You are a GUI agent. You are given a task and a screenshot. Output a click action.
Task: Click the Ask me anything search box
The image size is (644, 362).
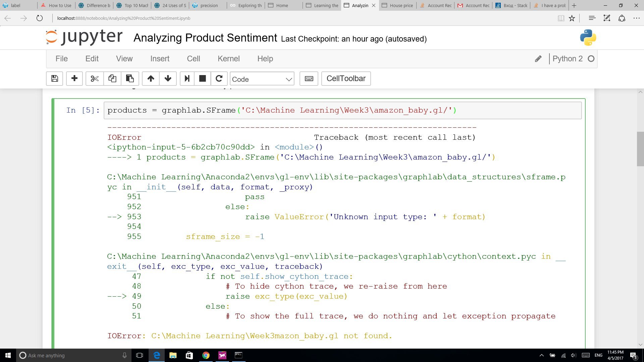click(74, 355)
